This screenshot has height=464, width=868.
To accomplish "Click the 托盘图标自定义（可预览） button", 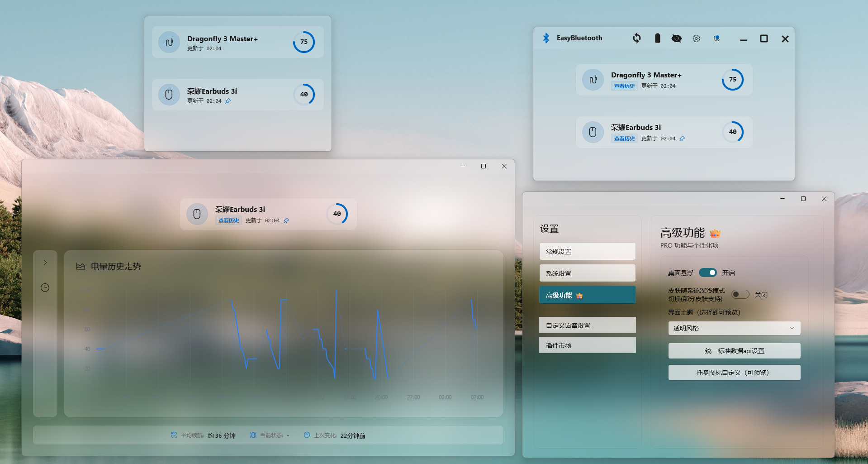I will 734,373.
